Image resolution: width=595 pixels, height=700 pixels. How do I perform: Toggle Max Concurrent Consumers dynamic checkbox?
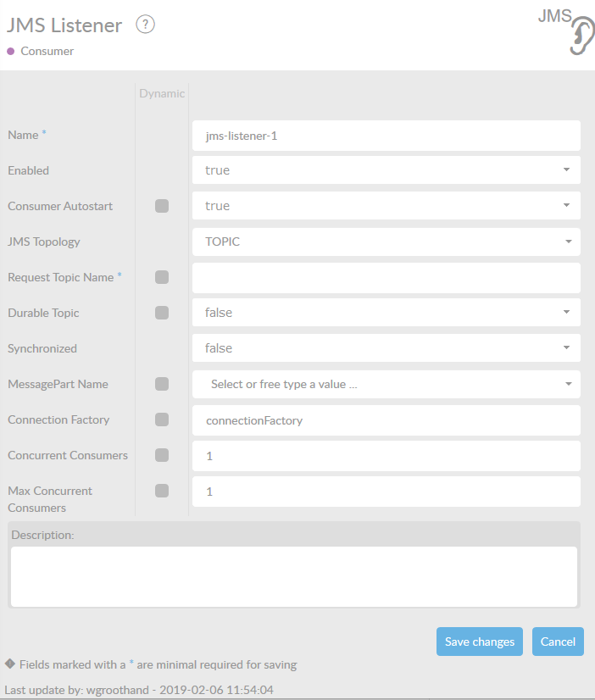point(162,491)
